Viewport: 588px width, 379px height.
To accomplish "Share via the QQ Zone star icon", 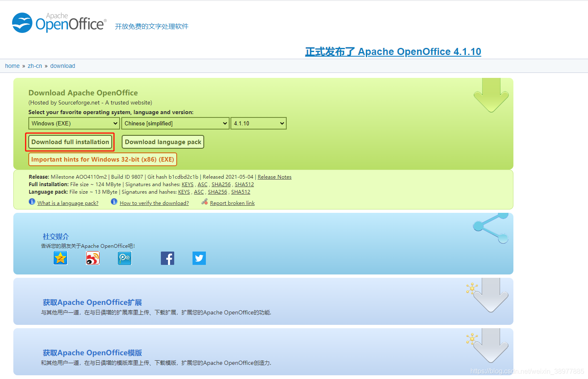I will [x=60, y=258].
